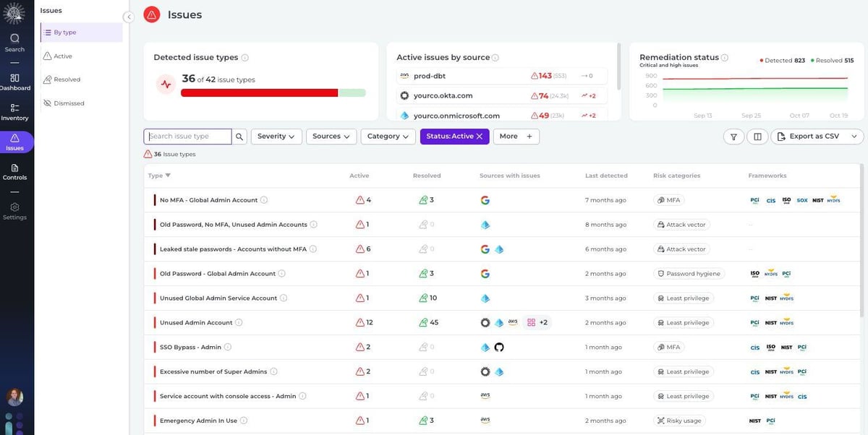The image size is (868, 435).
Task: Click the info icon beside No MFA - Global Admin Account
Action: [x=264, y=200]
